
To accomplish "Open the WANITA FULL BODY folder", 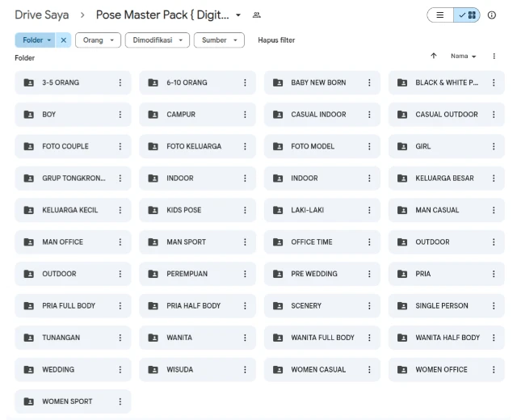I will click(x=322, y=338).
